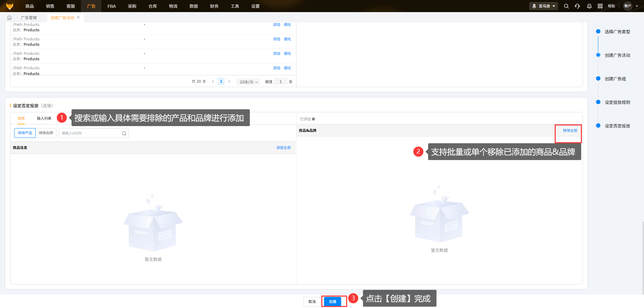Click the ASIN search magnifier icon

[x=124, y=133]
